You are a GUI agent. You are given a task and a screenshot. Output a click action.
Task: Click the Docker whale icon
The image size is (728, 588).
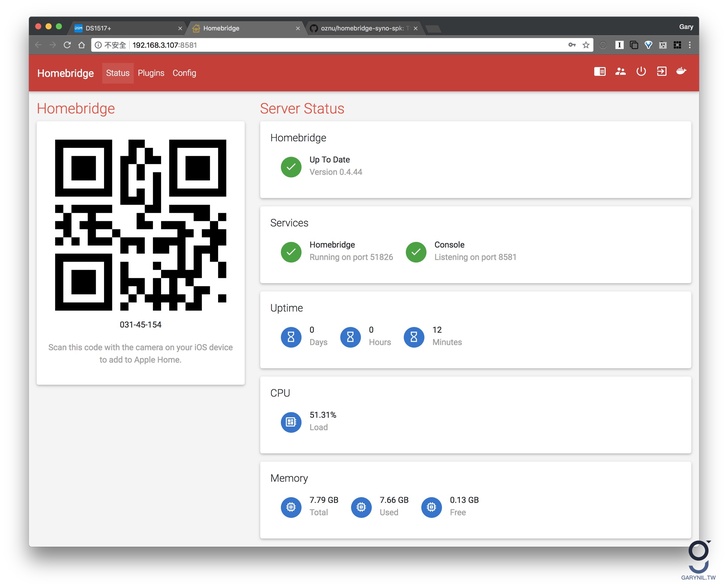point(682,72)
